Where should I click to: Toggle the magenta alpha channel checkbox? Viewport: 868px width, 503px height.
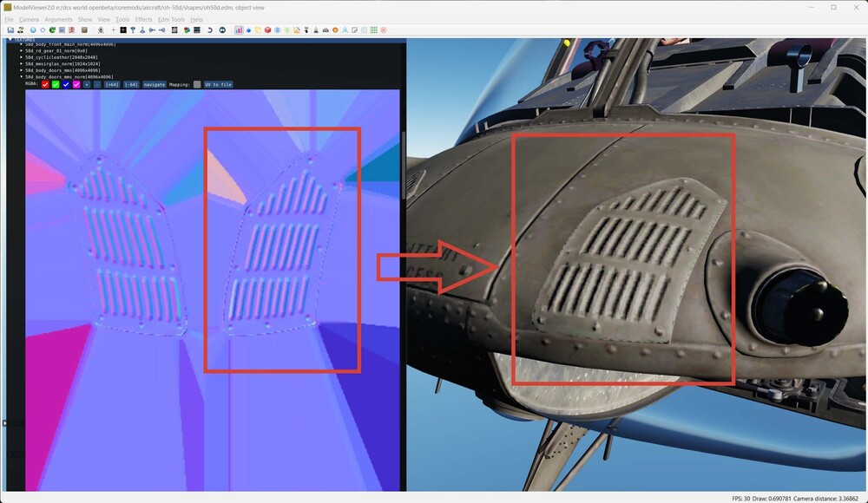[76, 84]
